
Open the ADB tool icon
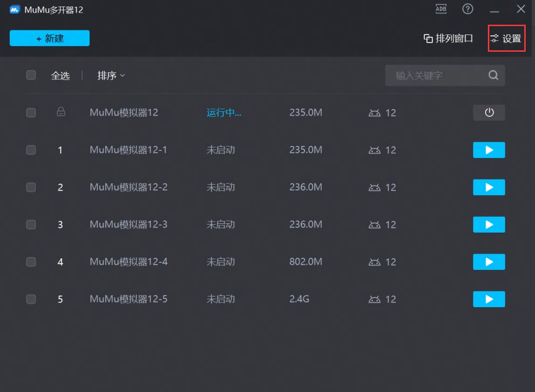440,9
